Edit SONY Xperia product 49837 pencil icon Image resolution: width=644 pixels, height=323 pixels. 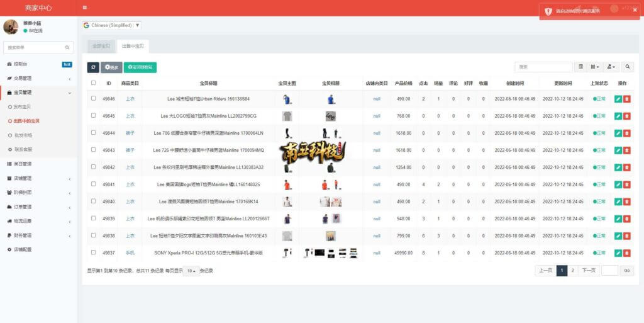(x=618, y=253)
